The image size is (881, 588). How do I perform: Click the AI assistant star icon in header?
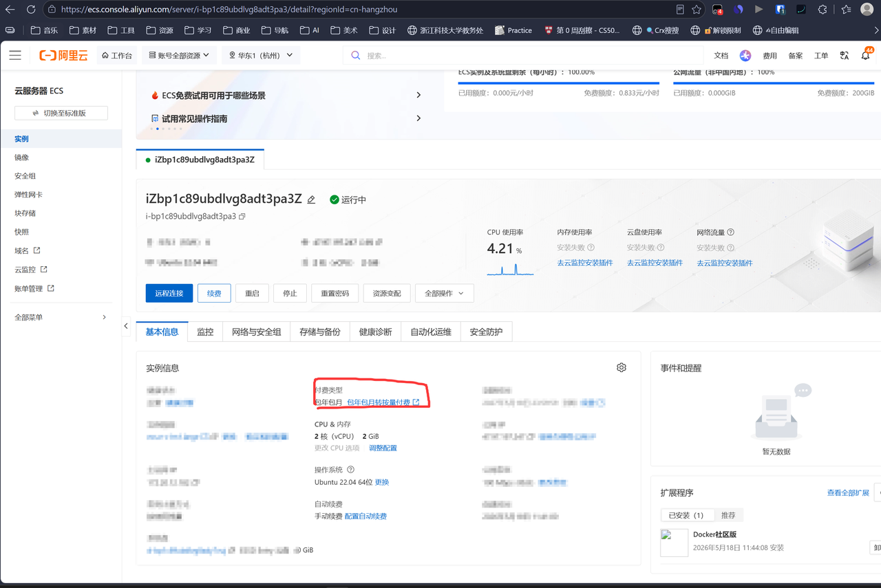[x=745, y=55]
